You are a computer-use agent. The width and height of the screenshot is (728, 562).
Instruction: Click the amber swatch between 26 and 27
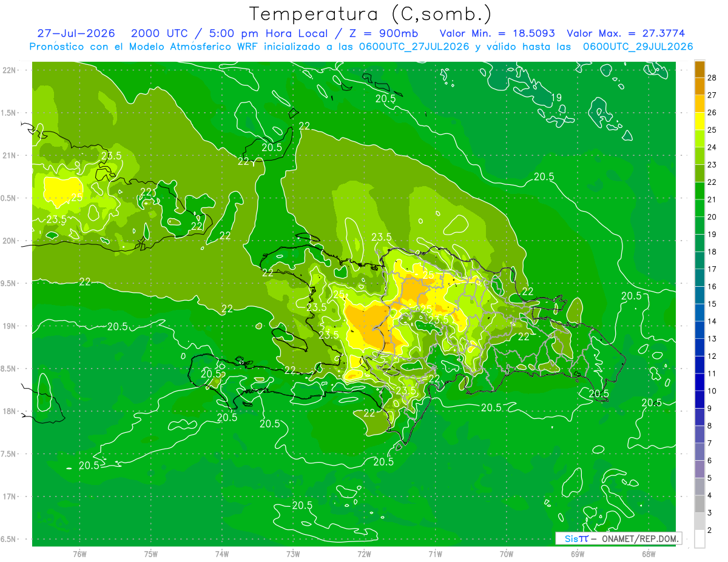699,104
